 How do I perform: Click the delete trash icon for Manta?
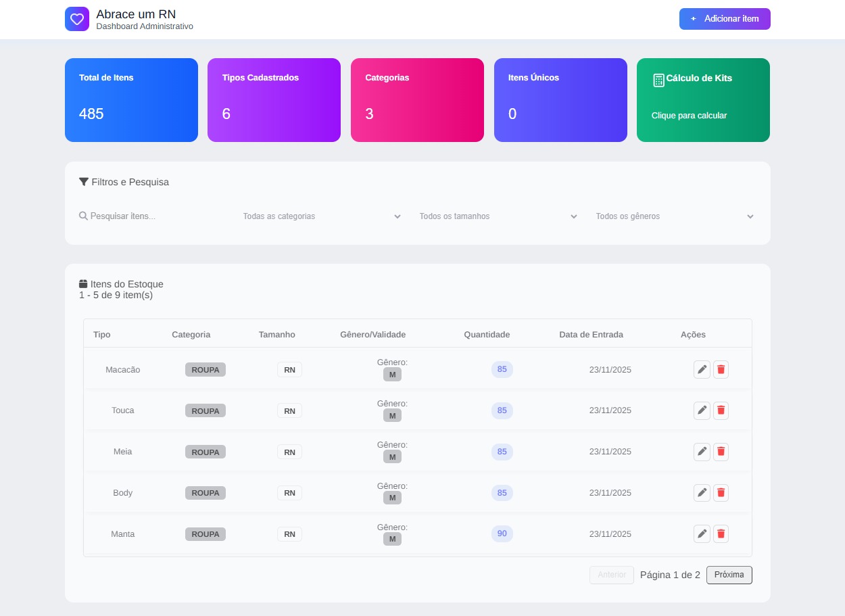721,534
